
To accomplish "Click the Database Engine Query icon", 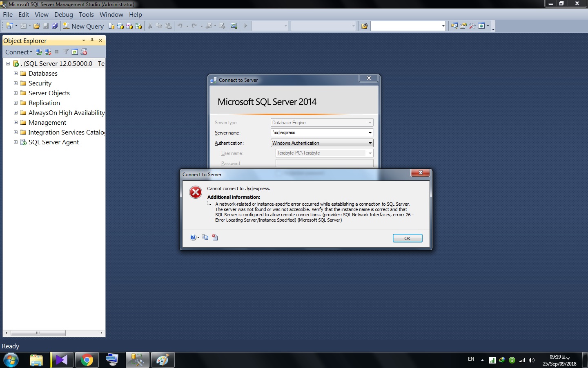I will [111, 26].
